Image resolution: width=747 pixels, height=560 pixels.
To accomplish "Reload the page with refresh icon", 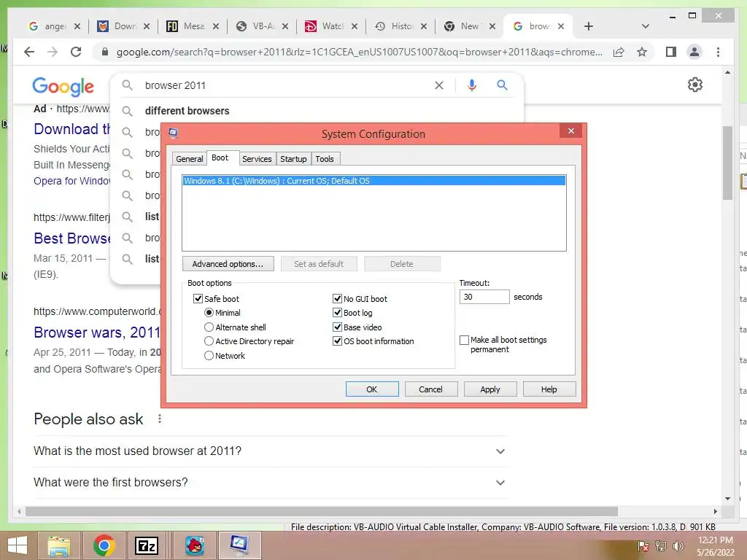I will click(x=76, y=52).
